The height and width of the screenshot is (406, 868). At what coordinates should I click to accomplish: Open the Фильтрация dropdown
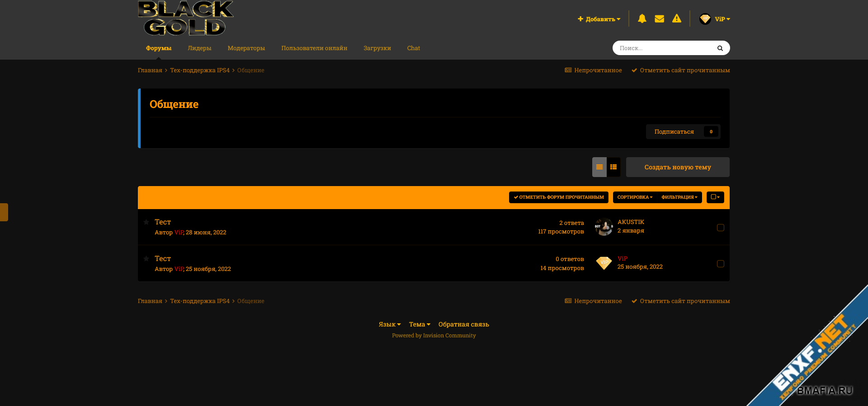(x=679, y=197)
